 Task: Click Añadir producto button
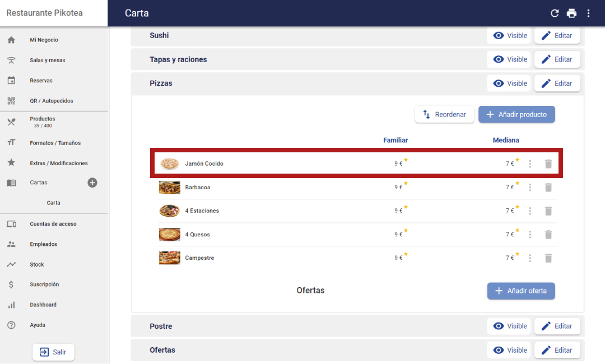click(516, 115)
